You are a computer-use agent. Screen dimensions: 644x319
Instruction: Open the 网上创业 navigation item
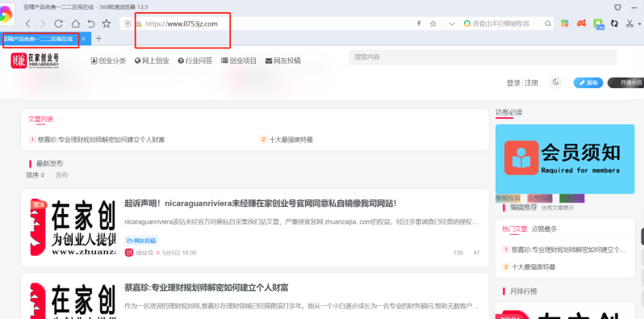tap(152, 61)
